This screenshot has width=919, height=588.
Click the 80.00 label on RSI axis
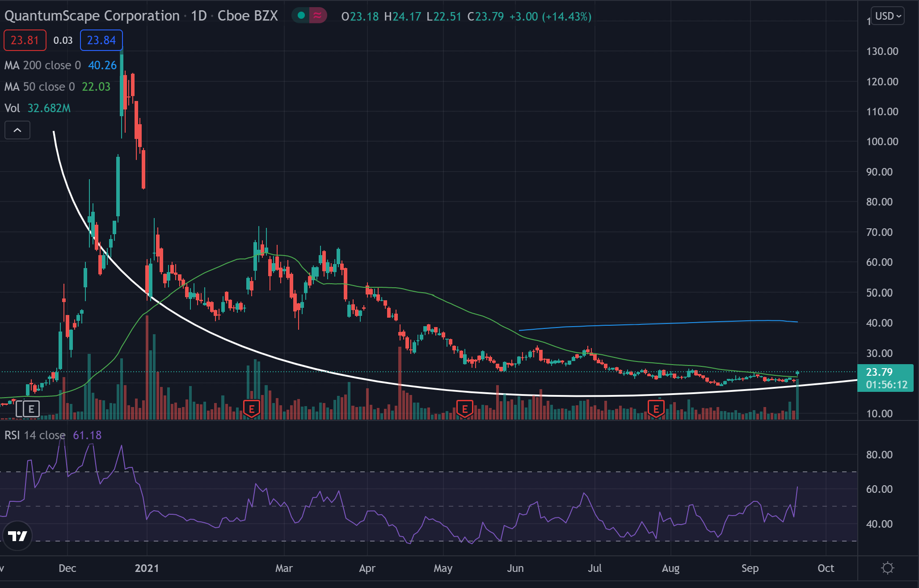click(x=879, y=454)
